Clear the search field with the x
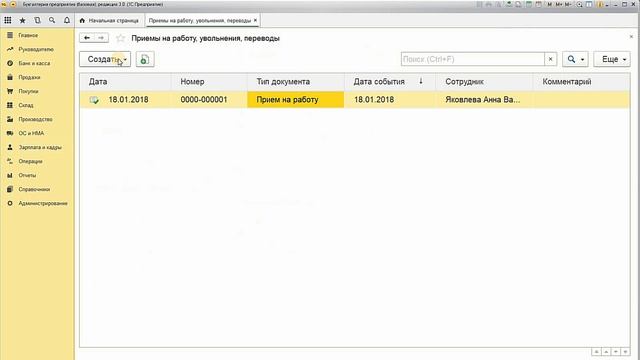This screenshot has height=360, width=640. 550,59
